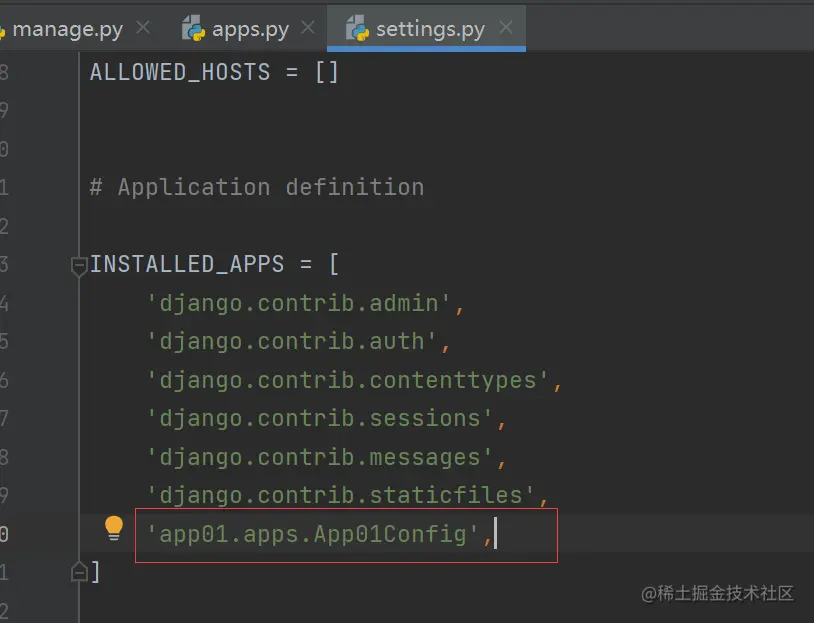
Task: Click 'django.contrib.staticfiles' string
Action: click(341, 495)
